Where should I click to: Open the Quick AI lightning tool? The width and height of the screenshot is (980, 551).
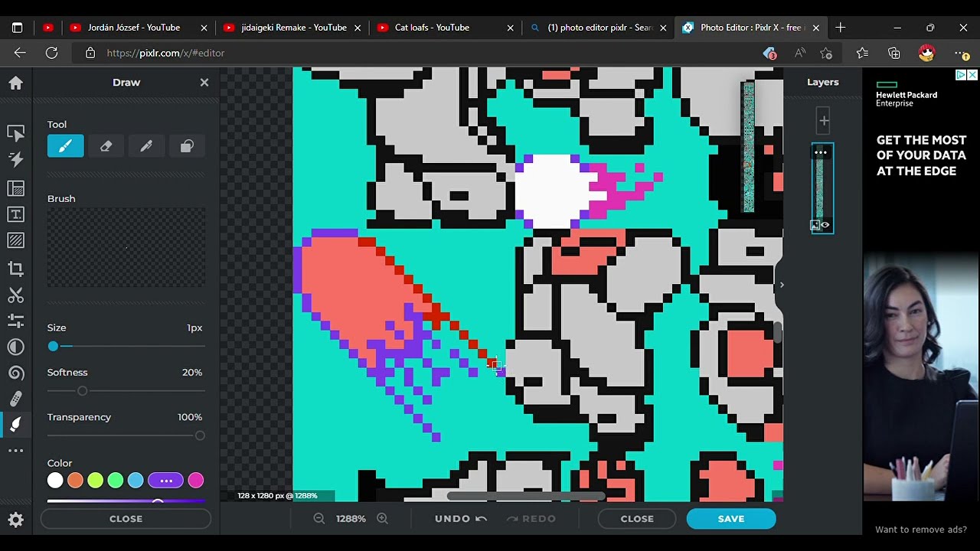click(x=15, y=159)
